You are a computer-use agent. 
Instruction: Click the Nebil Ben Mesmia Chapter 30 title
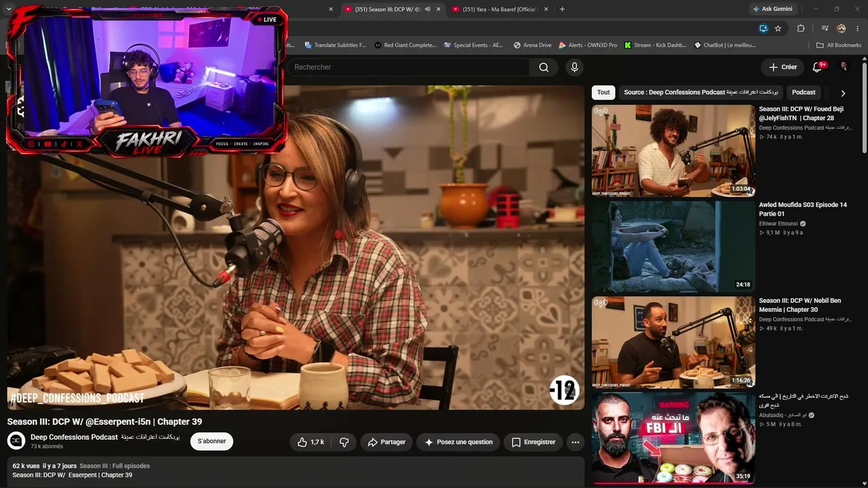click(800, 305)
